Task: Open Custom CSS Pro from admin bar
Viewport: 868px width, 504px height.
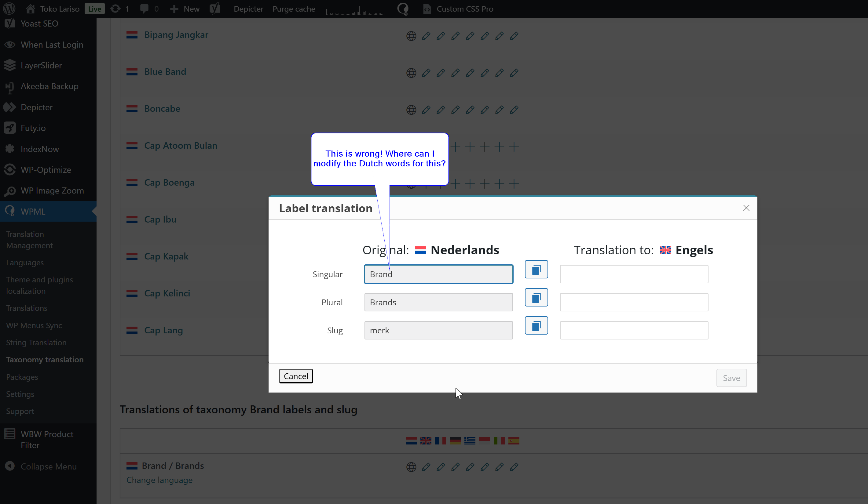Action: 459,9
